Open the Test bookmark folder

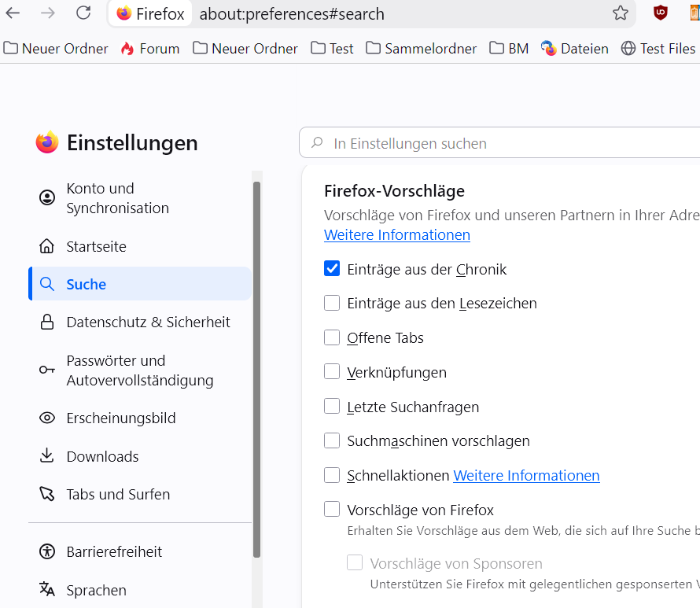(x=332, y=48)
